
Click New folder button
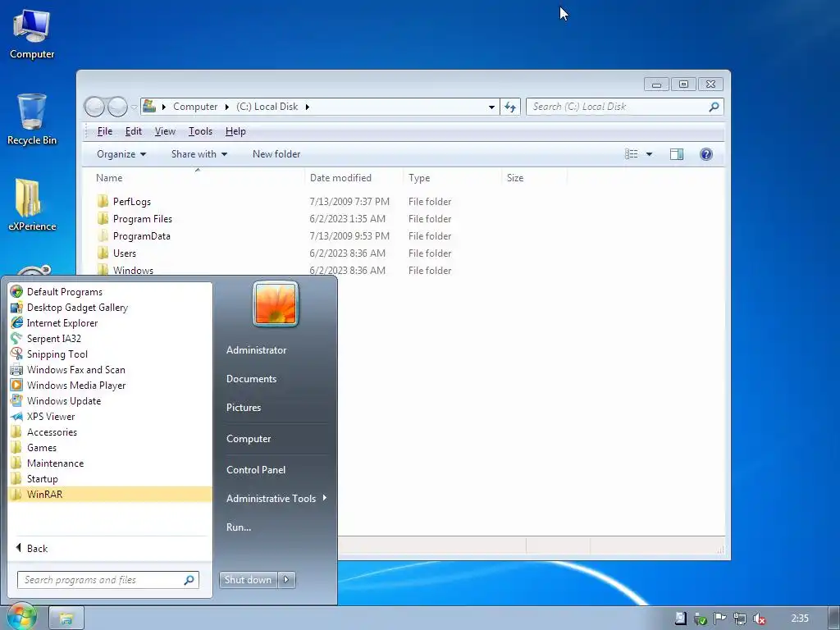click(x=276, y=154)
